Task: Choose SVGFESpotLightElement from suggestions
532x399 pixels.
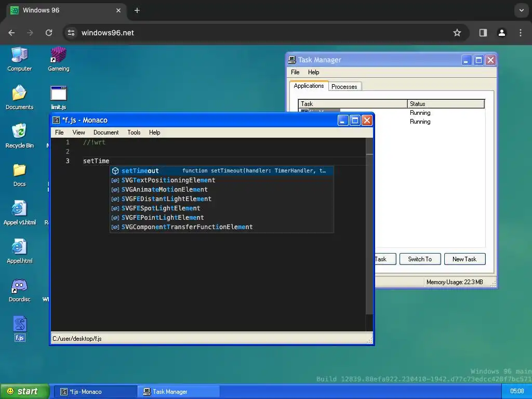Action: pos(222,208)
